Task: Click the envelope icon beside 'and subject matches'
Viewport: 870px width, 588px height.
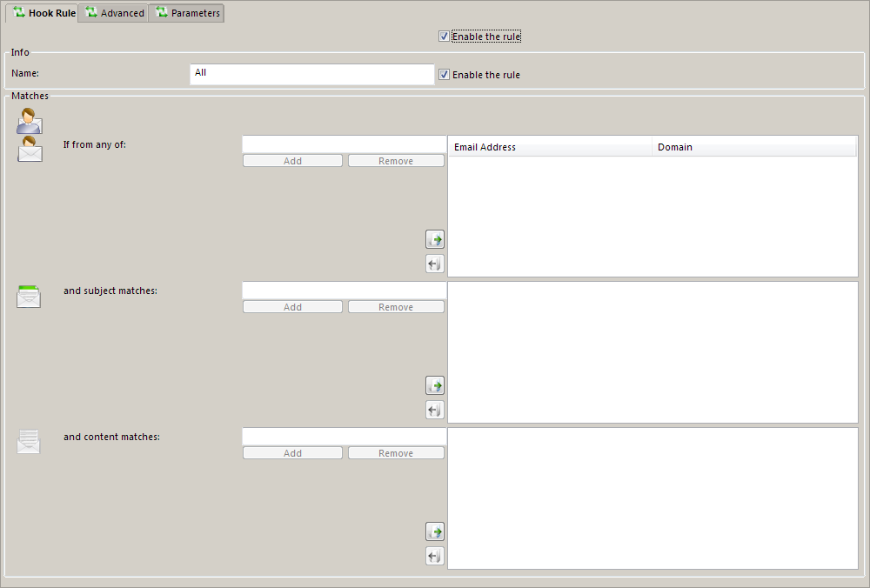Action: (x=29, y=297)
